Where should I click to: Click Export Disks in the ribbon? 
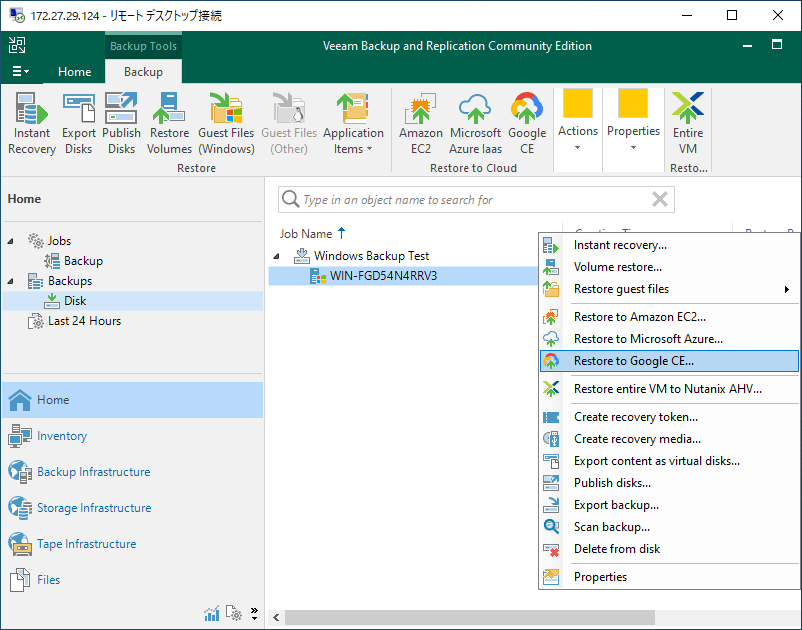pos(79,123)
